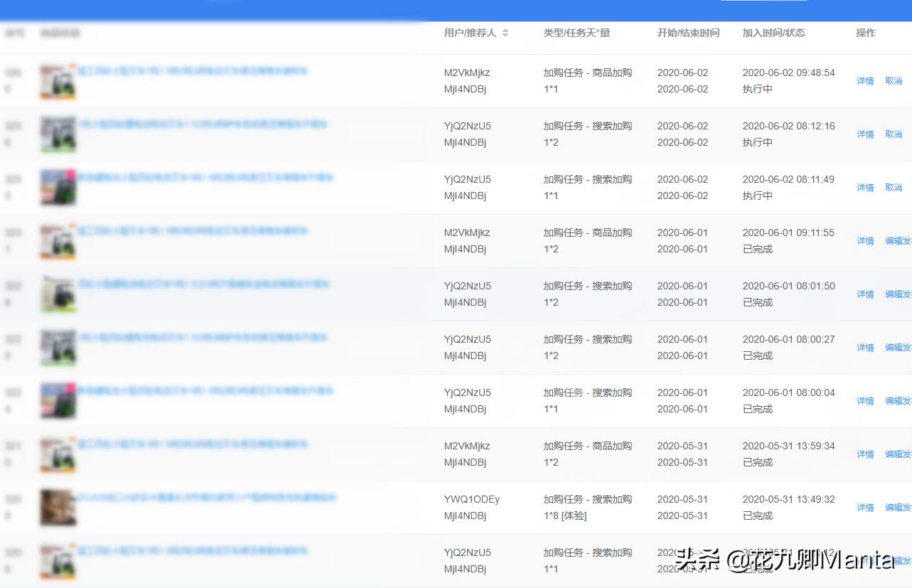Click the first row's product thumbnail
The width and height of the screenshot is (912, 588).
(x=58, y=80)
